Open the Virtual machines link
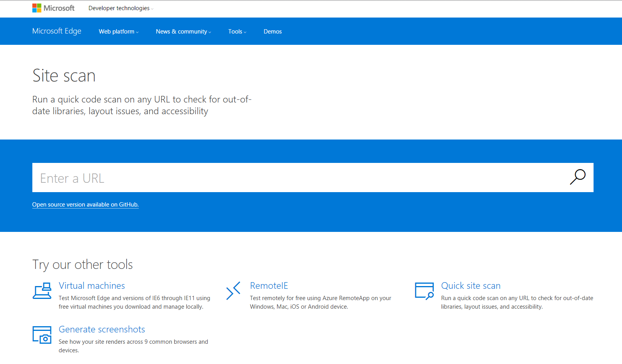The height and width of the screenshot is (364, 622). [92, 286]
